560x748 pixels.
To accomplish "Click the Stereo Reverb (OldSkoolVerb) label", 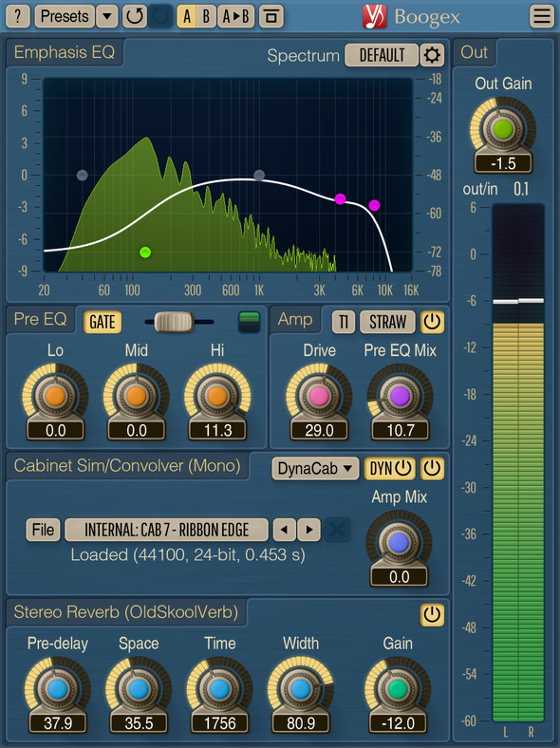I will click(x=126, y=612).
